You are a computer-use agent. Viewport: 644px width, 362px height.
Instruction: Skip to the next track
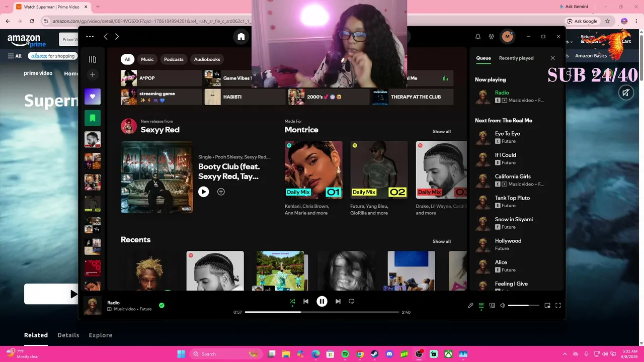click(x=338, y=301)
